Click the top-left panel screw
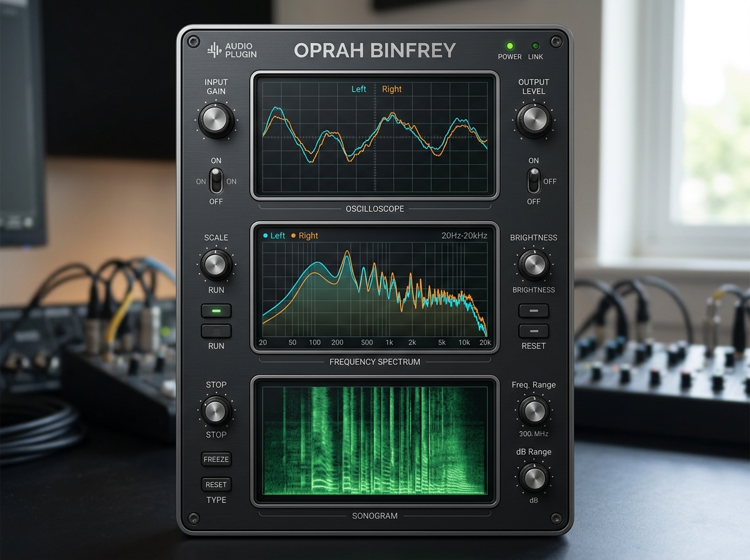The height and width of the screenshot is (560, 750). pyautogui.click(x=193, y=41)
